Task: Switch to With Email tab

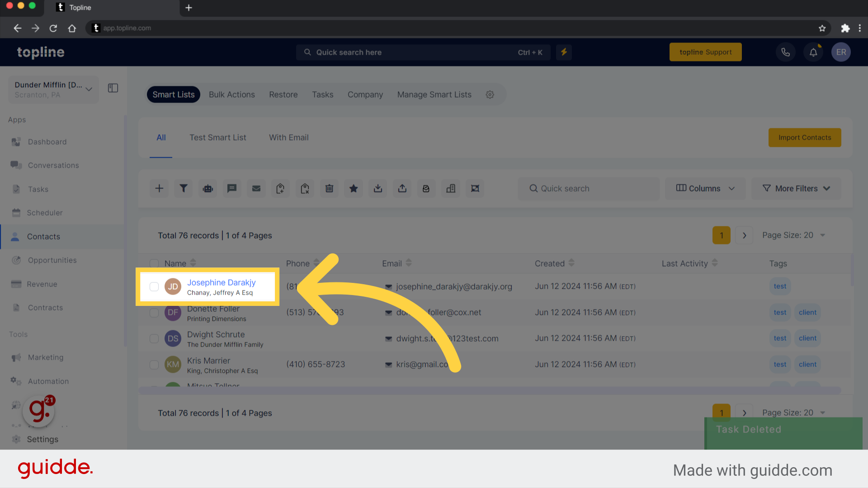Action: tap(288, 138)
